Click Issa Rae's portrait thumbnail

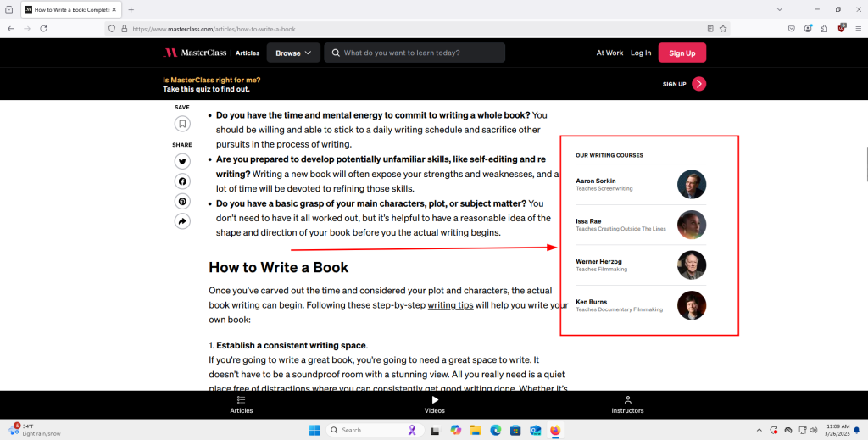(x=692, y=225)
